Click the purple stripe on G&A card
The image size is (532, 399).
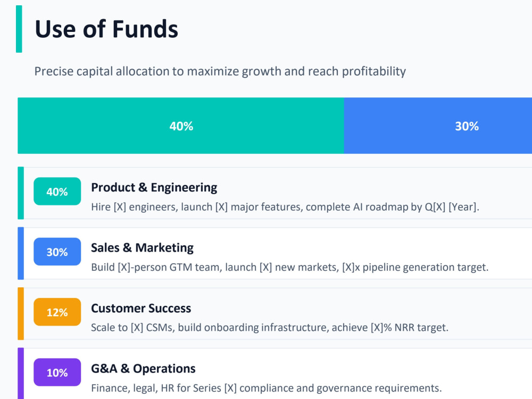click(21, 373)
